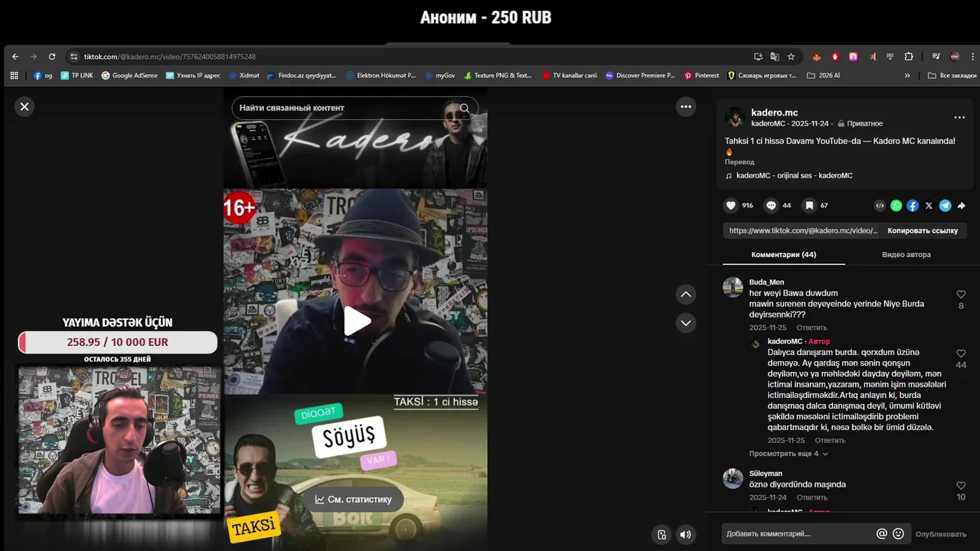Share video to X
This screenshot has height=551, width=980.
pyautogui.click(x=929, y=205)
